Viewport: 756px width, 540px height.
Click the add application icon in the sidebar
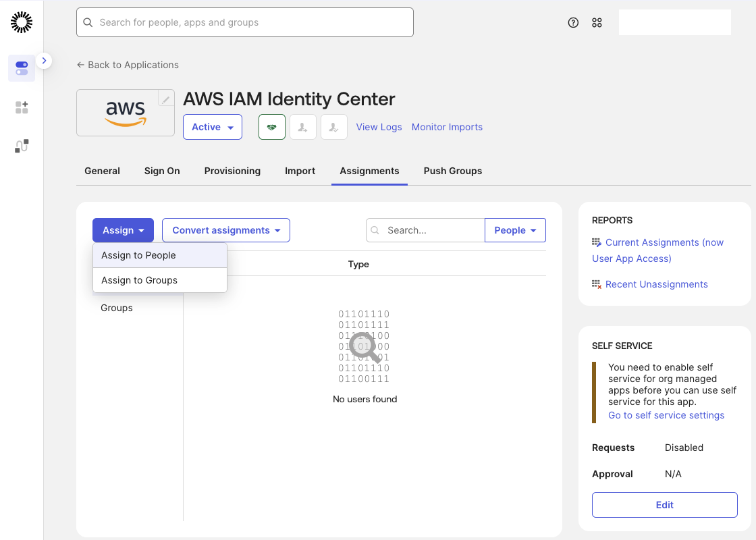tap(21, 107)
